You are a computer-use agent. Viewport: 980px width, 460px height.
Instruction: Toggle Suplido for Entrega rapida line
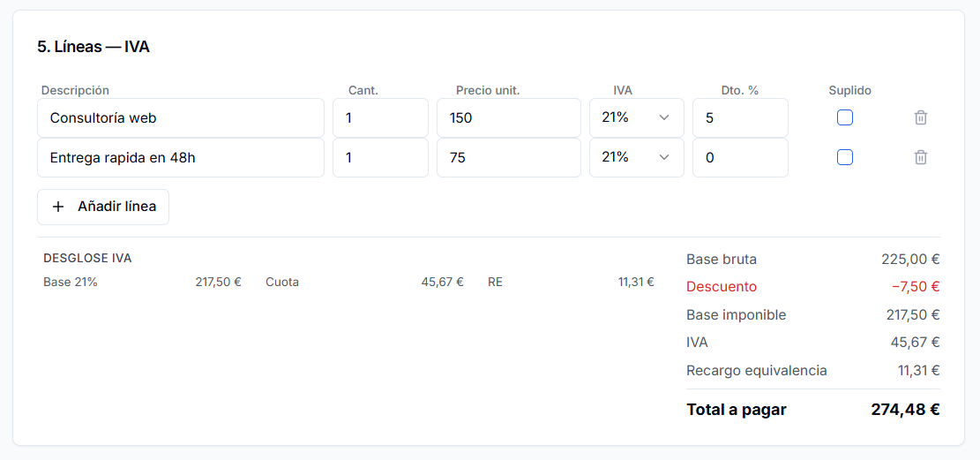point(845,157)
